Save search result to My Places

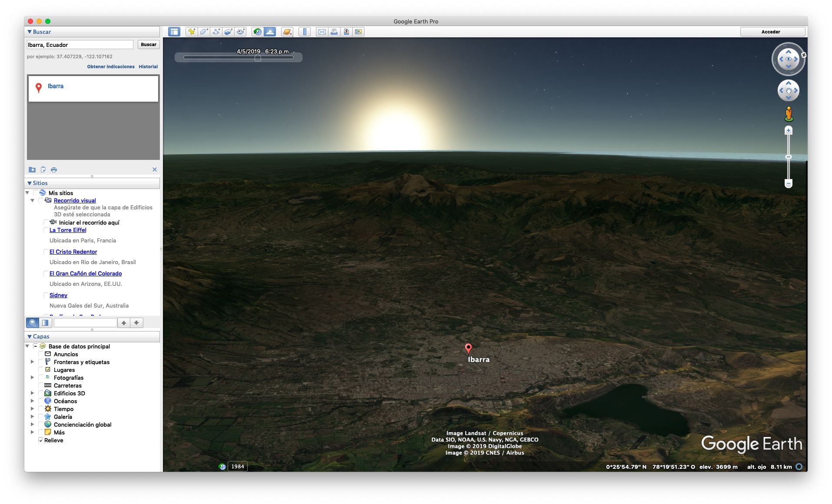32,169
